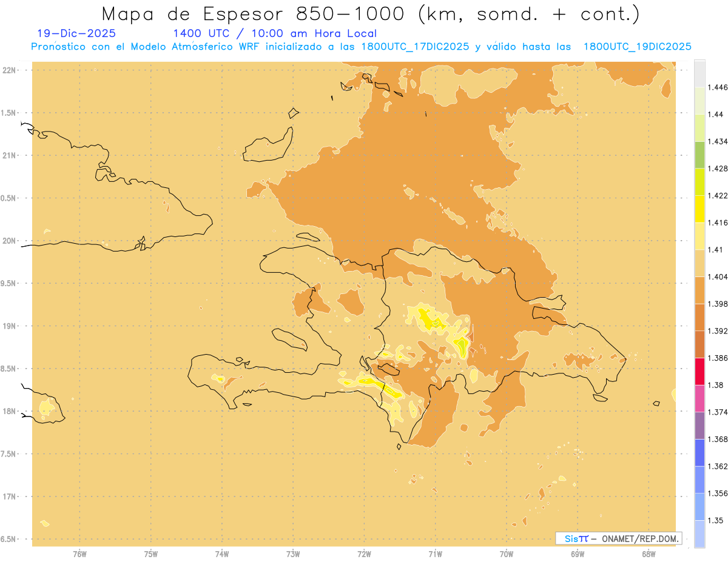Click the legend value 1.35
728x562 pixels.
(716, 520)
